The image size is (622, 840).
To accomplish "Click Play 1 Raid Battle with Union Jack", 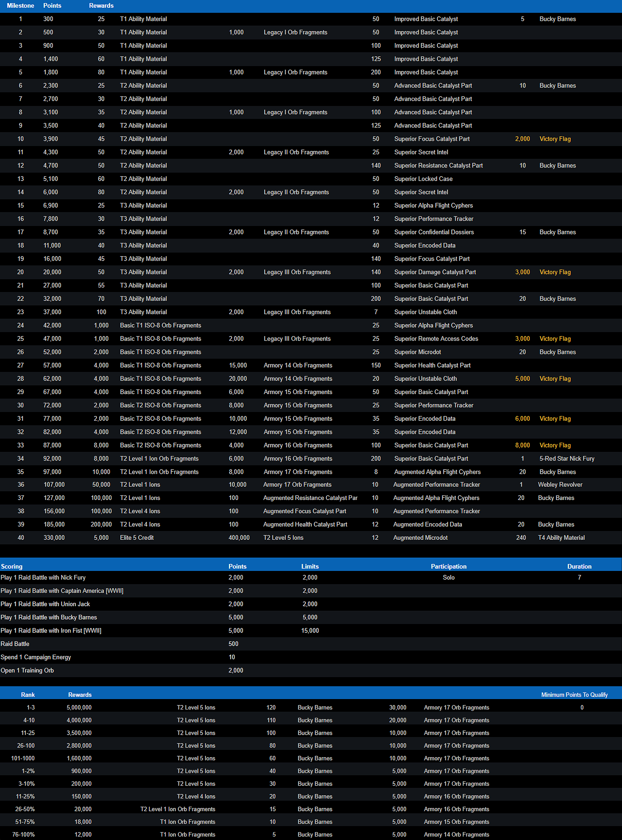I will coord(45,604).
